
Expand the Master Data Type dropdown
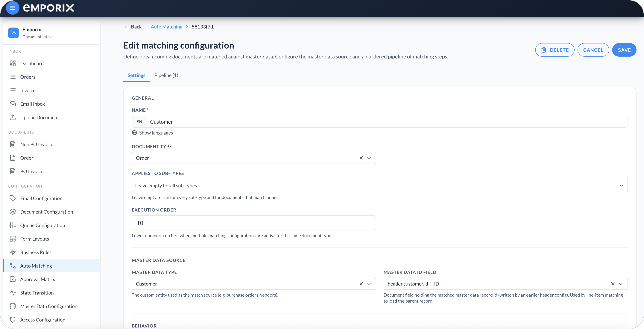click(369, 284)
